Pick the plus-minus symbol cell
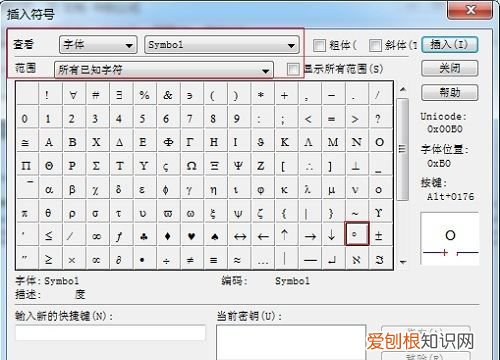 (x=380, y=235)
